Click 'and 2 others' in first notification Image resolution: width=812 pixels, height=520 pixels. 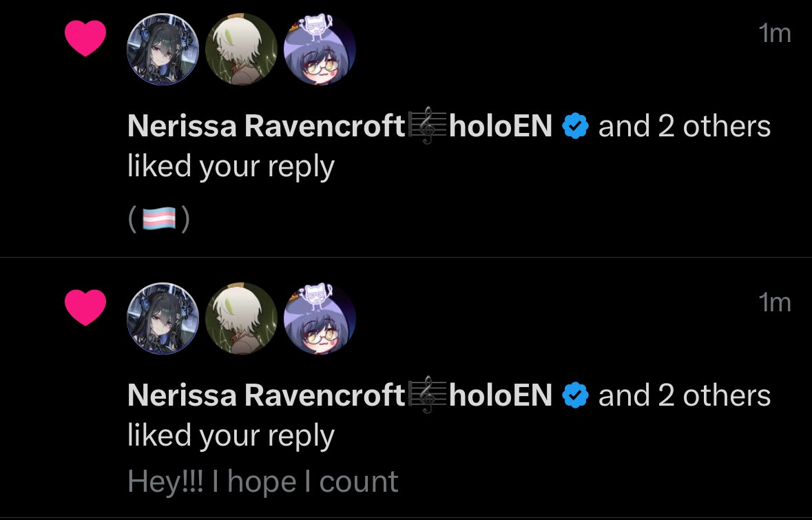coord(685,126)
